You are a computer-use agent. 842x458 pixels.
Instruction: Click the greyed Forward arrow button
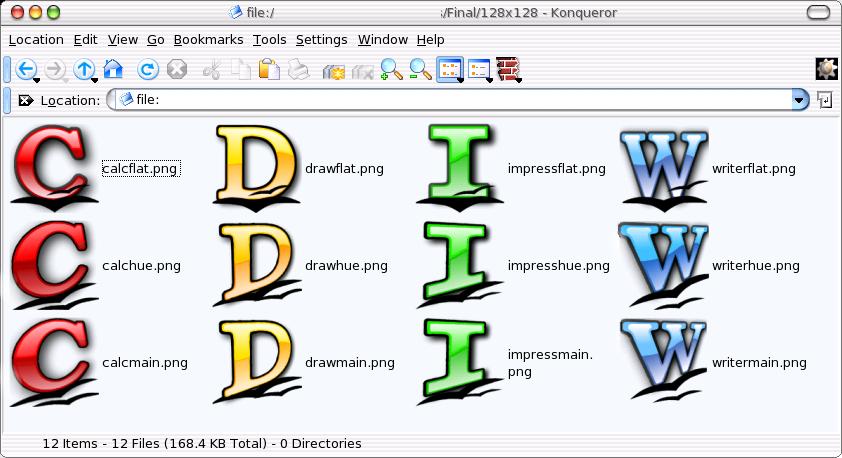pos(54,70)
